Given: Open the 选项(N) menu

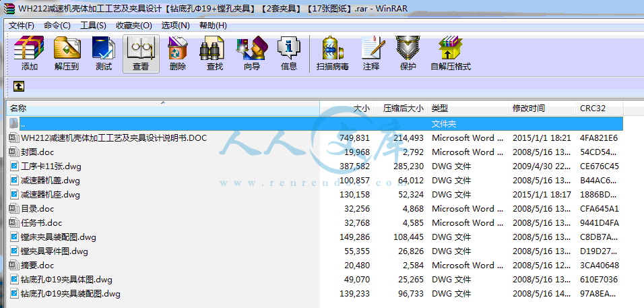Looking at the screenshot, I should point(175,26).
